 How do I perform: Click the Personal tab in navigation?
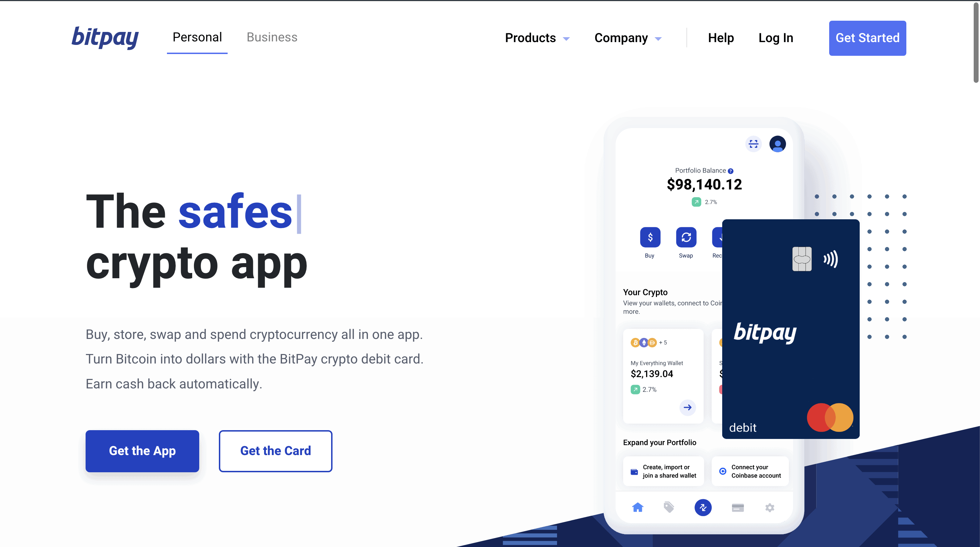(196, 37)
